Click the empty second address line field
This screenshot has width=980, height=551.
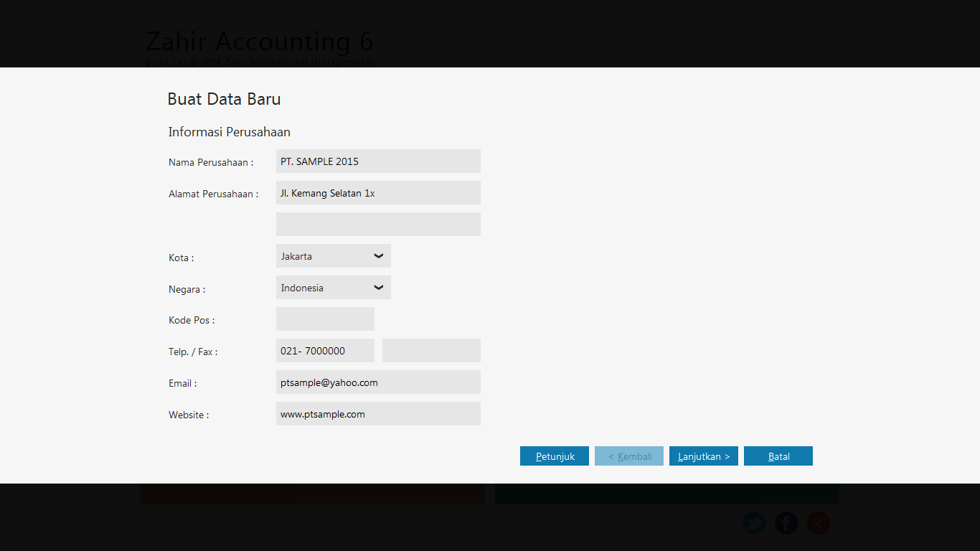click(378, 225)
